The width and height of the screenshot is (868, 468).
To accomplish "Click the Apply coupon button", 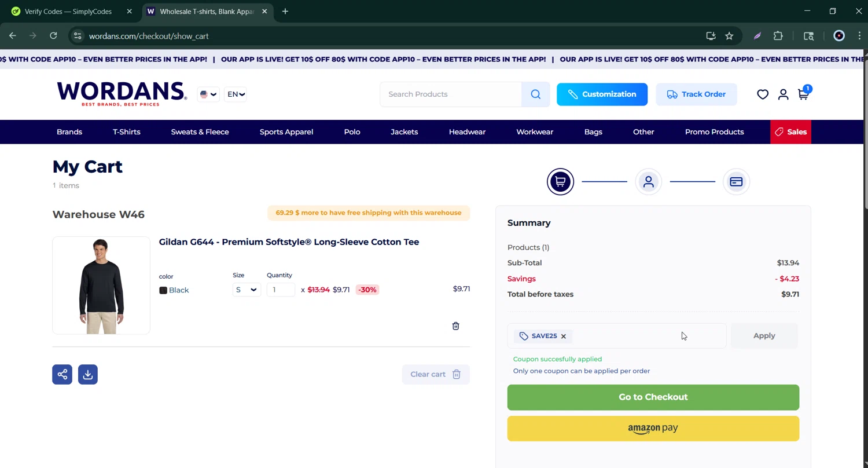I will click(x=764, y=336).
